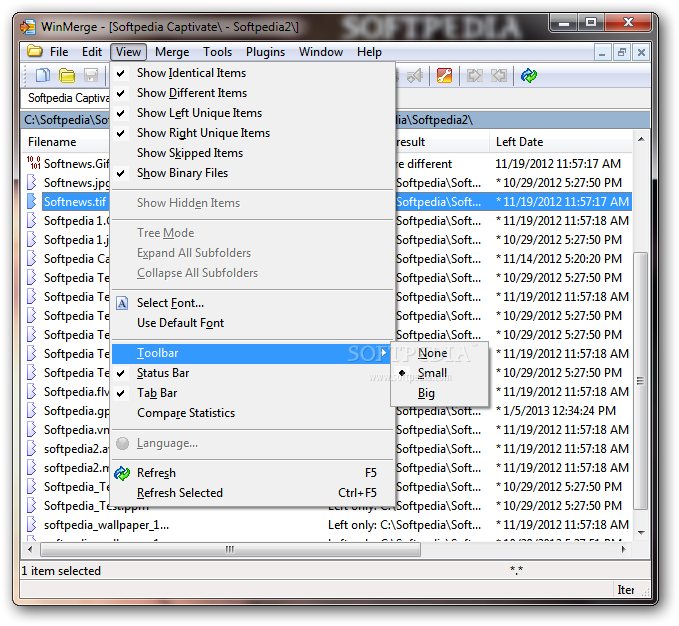Toggle Show Left Unique Items
The height and width of the screenshot is (626, 679).
click(x=253, y=113)
